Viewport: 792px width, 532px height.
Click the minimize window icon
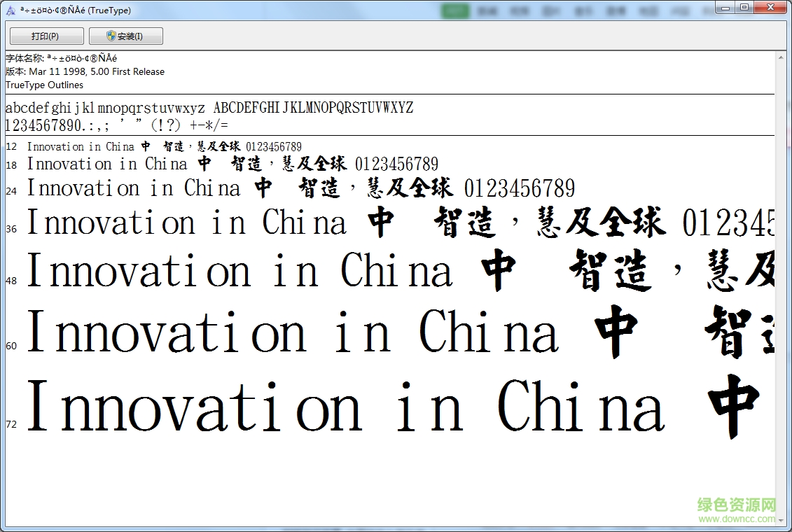[x=725, y=7]
